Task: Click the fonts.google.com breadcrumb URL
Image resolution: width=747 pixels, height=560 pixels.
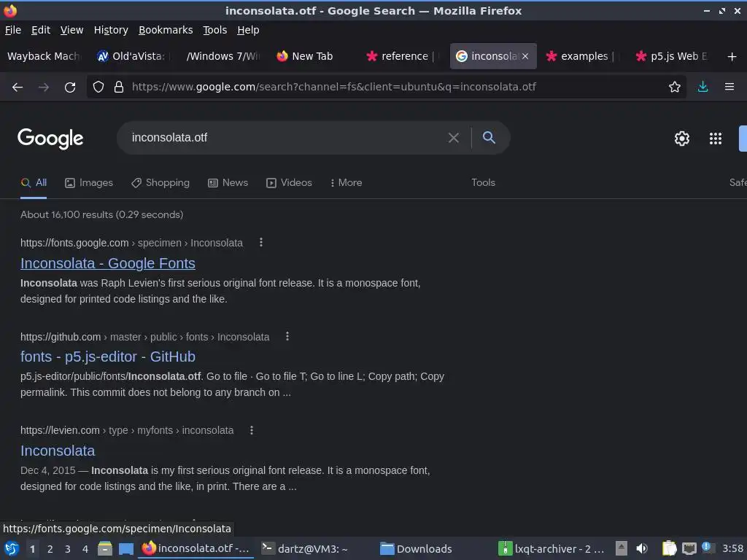Action: (x=131, y=243)
